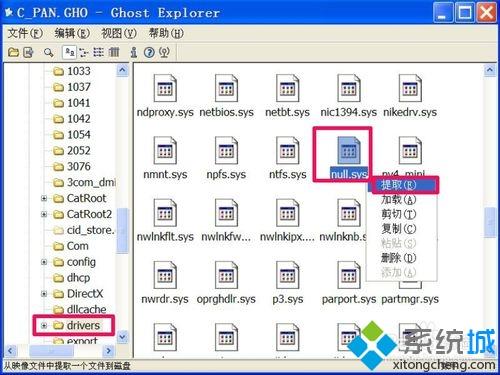Maximize the Ghost Explorer window
The width and height of the screenshot is (500, 375).
point(465,13)
